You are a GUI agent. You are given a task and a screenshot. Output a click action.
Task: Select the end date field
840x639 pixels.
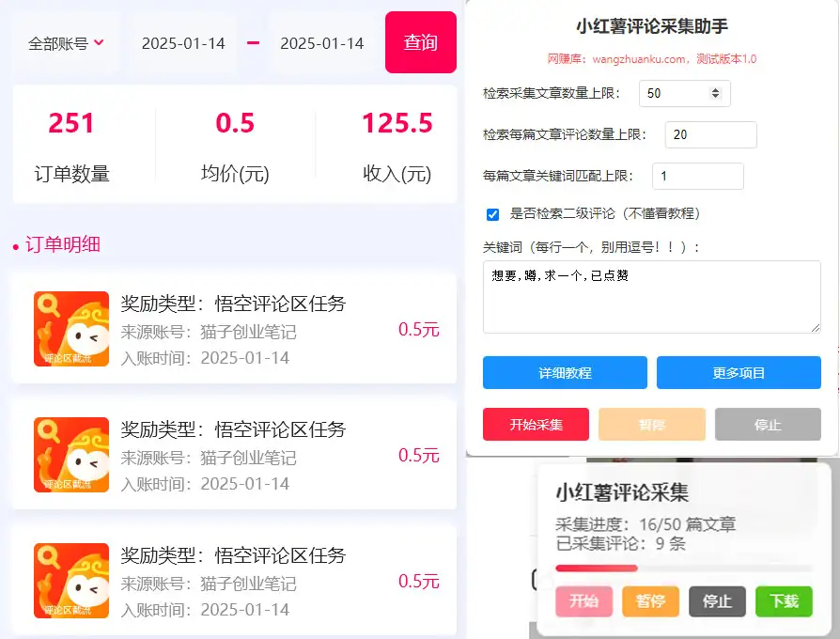coord(322,43)
